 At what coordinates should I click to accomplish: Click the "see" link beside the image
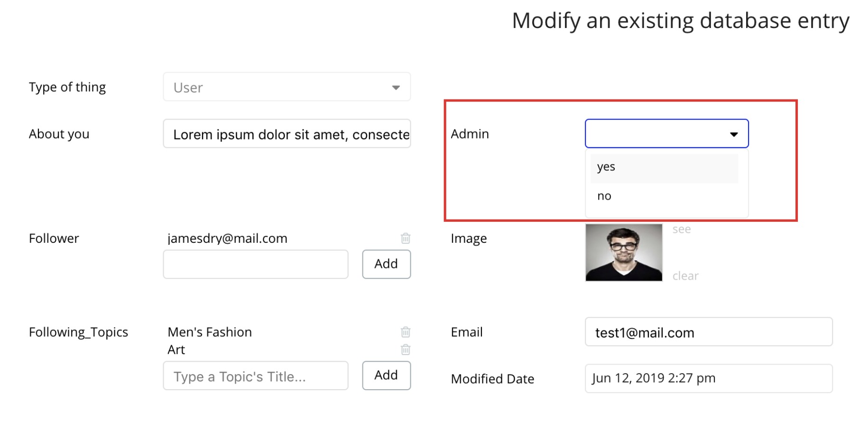click(682, 229)
